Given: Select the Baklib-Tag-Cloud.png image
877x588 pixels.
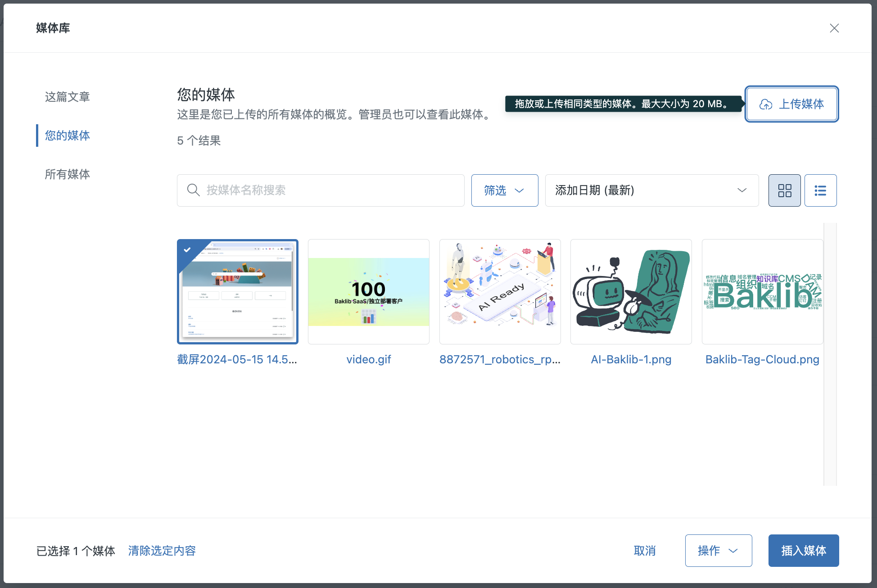Looking at the screenshot, I should [762, 292].
